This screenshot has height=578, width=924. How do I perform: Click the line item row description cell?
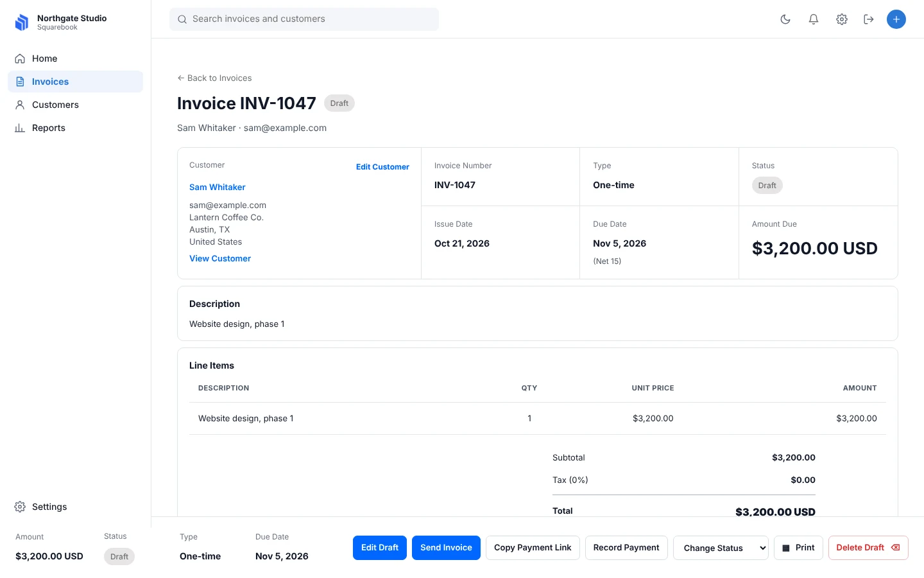pos(246,419)
